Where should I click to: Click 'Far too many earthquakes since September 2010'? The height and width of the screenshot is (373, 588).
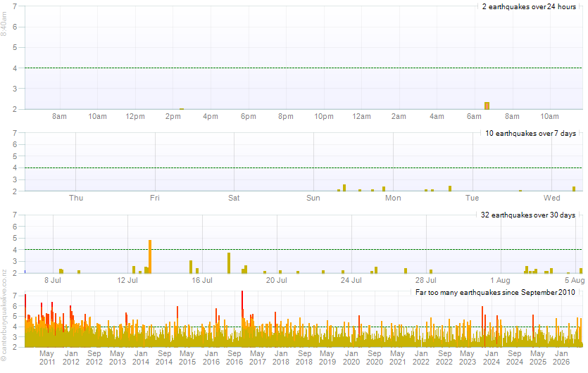pyautogui.click(x=495, y=292)
